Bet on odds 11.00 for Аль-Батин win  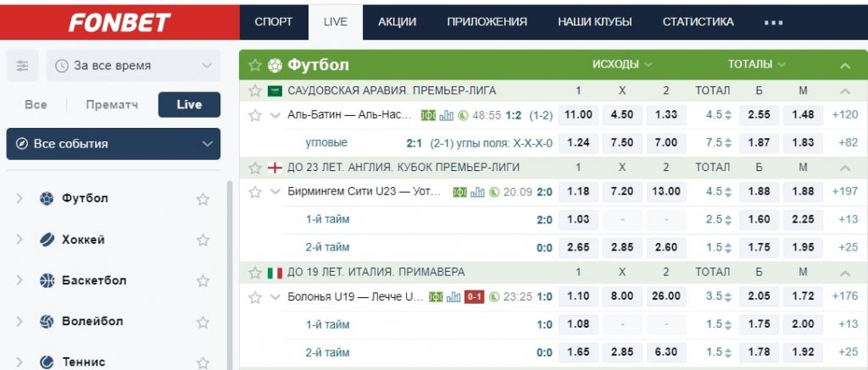coord(578,115)
